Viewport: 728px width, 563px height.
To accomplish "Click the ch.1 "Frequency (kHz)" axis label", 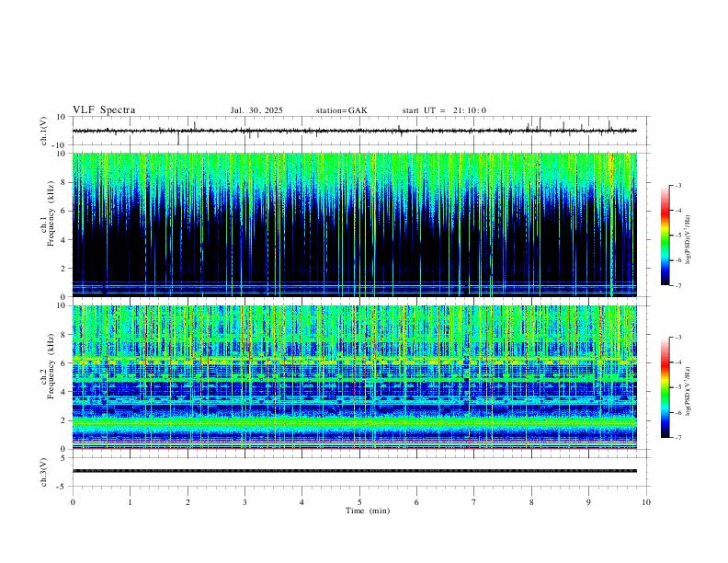I will pyautogui.click(x=51, y=213).
